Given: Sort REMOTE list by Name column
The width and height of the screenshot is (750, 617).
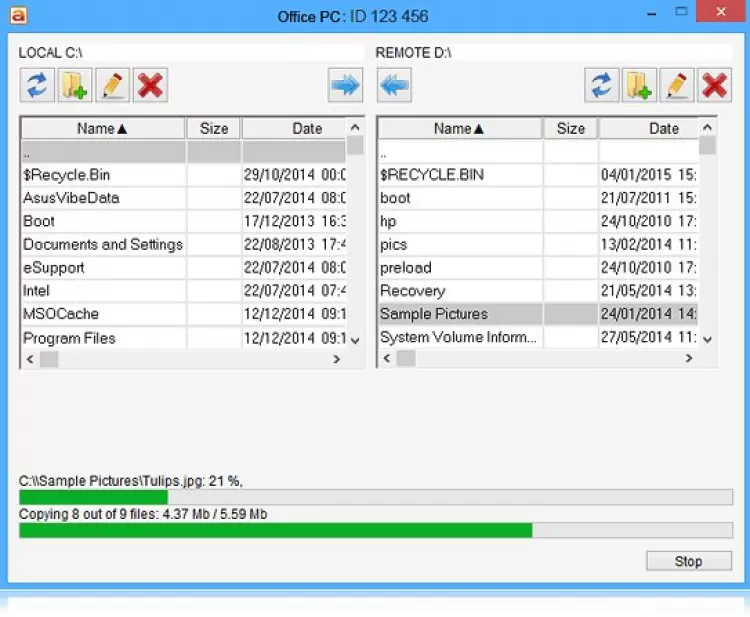Looking at the screenshot, I should [460, 128].
